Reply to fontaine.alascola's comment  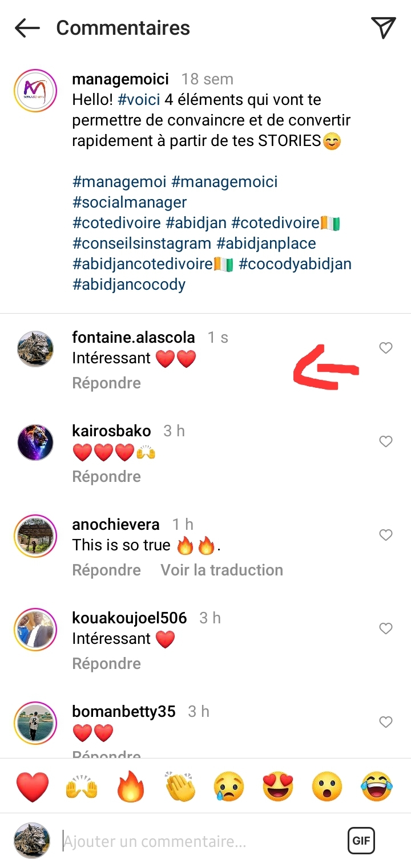106,383
